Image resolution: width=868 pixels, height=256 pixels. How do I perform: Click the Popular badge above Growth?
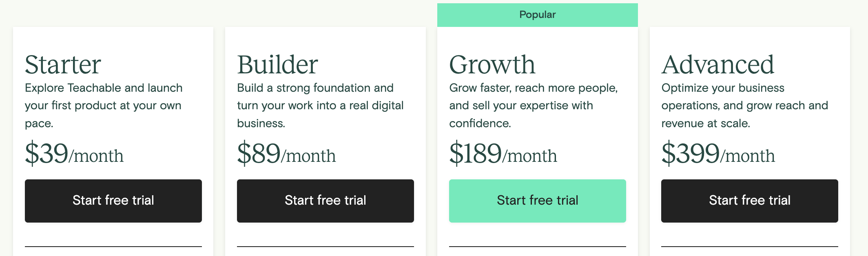click(537, 15)
